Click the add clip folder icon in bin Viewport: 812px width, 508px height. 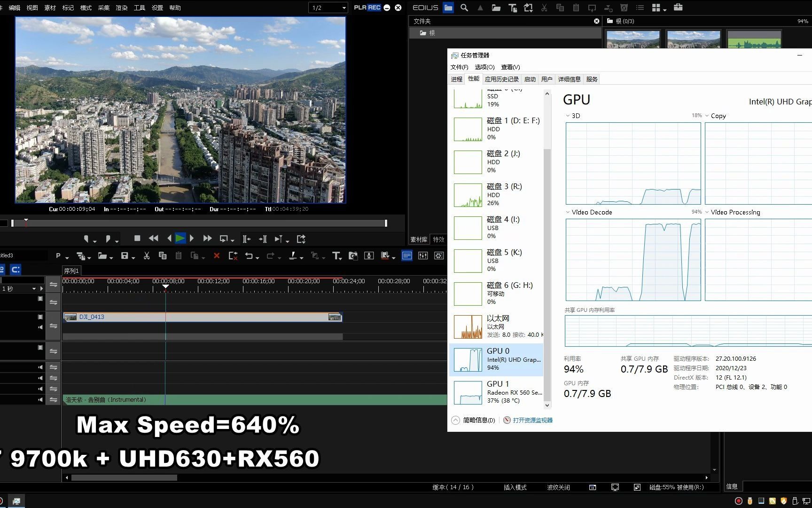coord(496,8)
